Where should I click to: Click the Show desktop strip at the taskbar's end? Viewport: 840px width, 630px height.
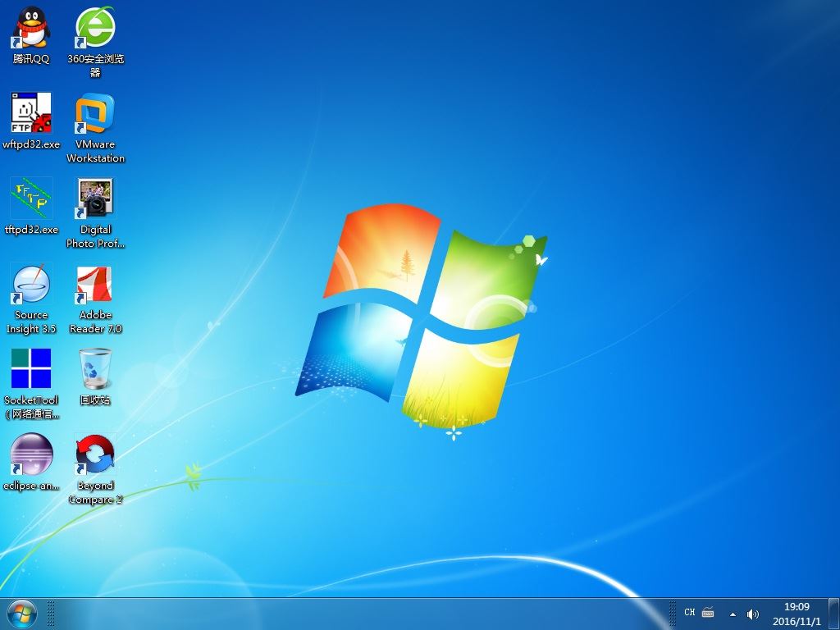click(834, 614)
